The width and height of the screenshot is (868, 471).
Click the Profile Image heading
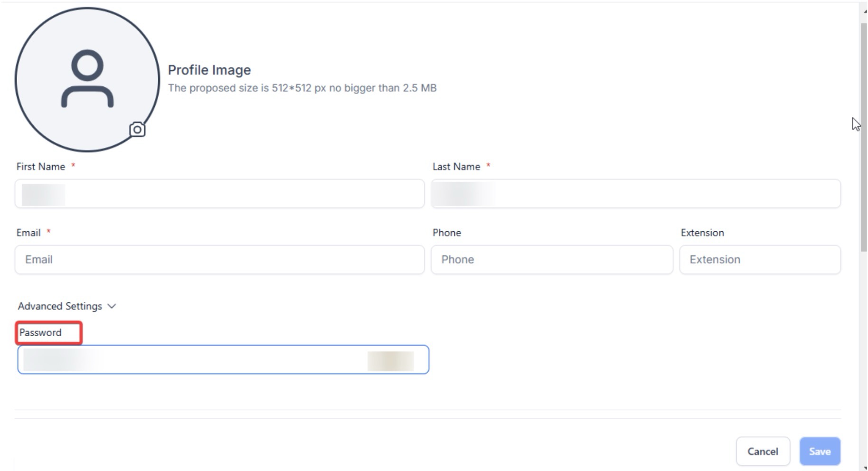click(209, 70)
